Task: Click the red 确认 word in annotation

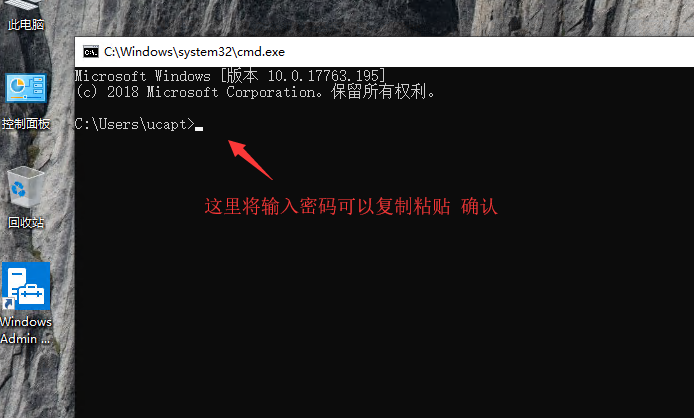Action: [479, 206]
